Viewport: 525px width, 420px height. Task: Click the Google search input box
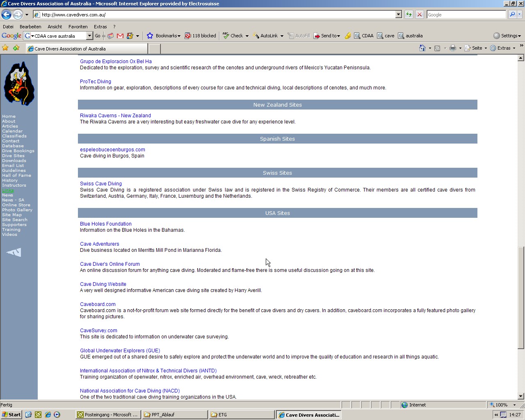(466, 14)
